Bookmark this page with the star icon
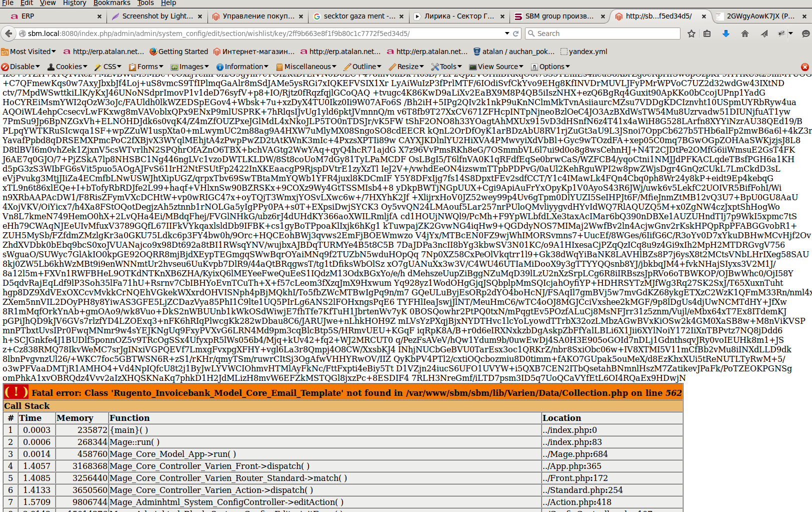This screenshot has height=512, width=812. tap(691, 34)
